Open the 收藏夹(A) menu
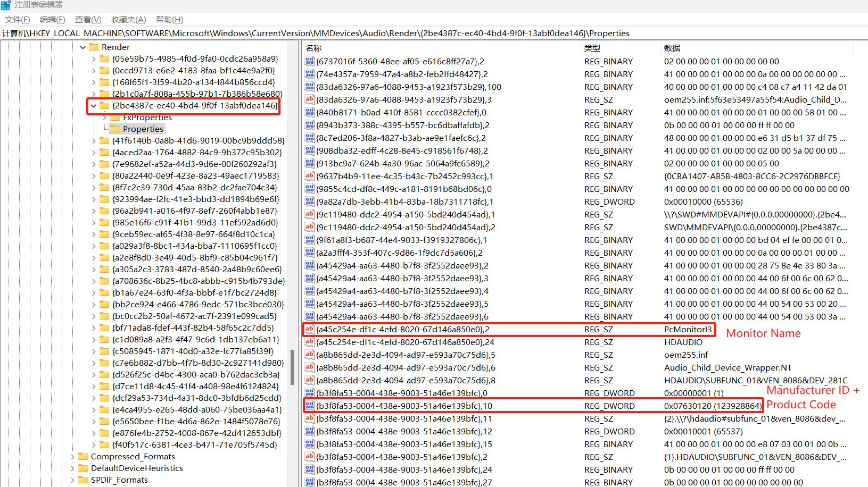The width and height of the screenshot is (868, 487). point(128,20)
